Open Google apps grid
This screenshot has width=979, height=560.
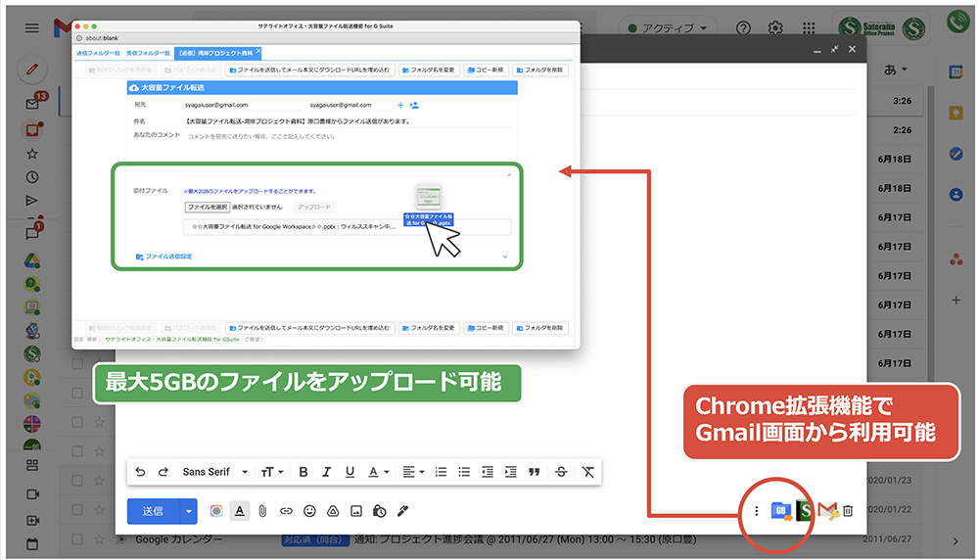click(810, 28)
